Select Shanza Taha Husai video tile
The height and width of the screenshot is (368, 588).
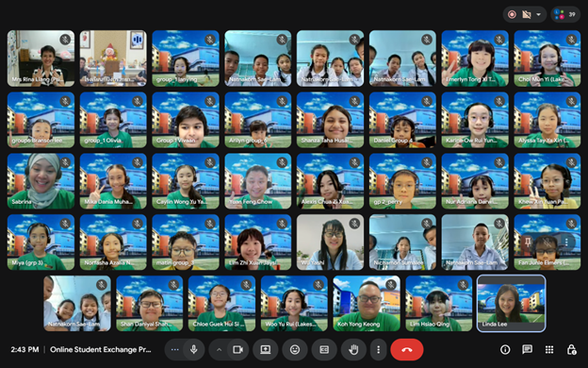point(330,120)
